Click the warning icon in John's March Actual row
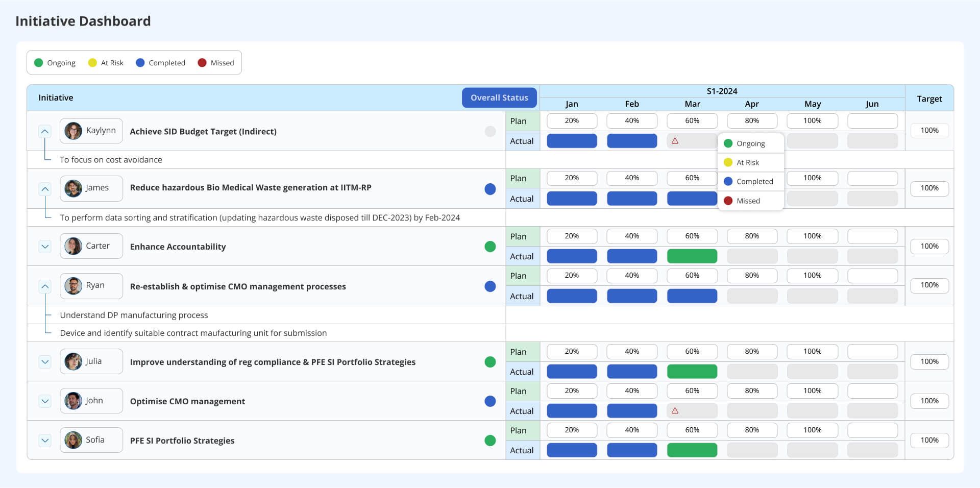Viewport: 980px width, 488px height. [x=675, y=410]
